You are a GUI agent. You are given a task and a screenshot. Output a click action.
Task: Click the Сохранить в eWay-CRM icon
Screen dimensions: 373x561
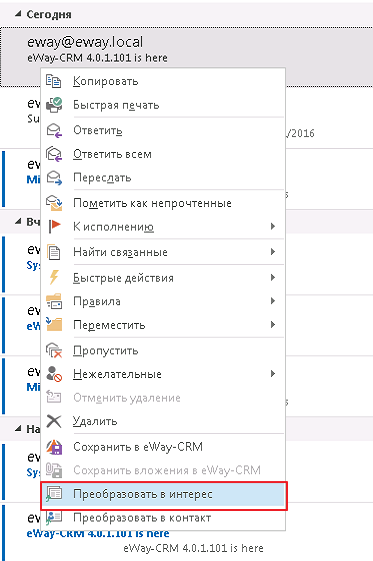[54, 447]
